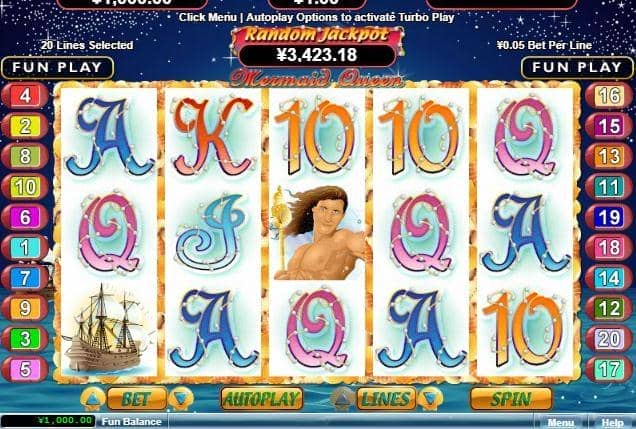Open the Help menu item
Viewport: 636px width, 429px height.
[612, 423]
